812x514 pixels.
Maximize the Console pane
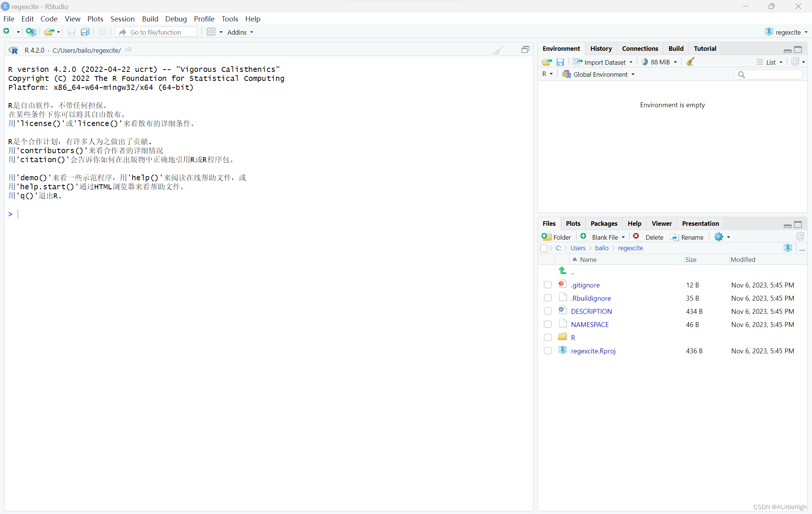525,49
